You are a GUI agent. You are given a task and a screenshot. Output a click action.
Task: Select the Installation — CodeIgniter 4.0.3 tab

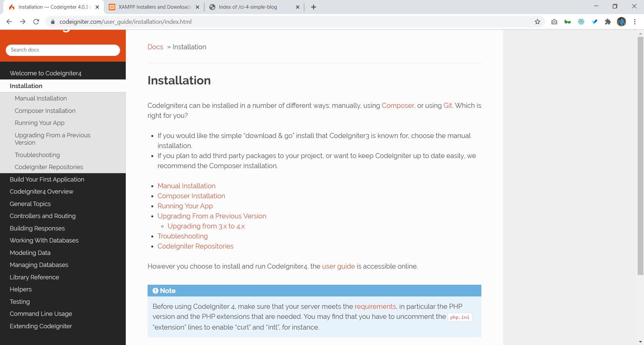pyautogui.click(x=54, y=7)
